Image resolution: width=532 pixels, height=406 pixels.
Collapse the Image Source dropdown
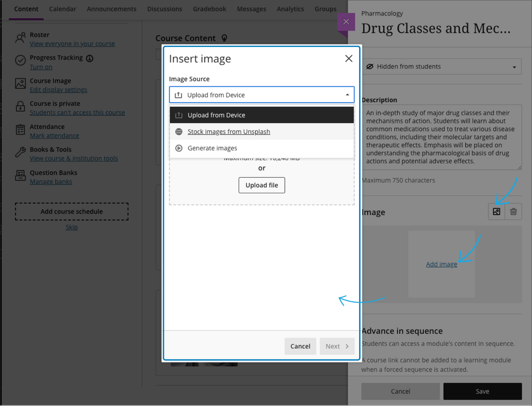point(262,95)
